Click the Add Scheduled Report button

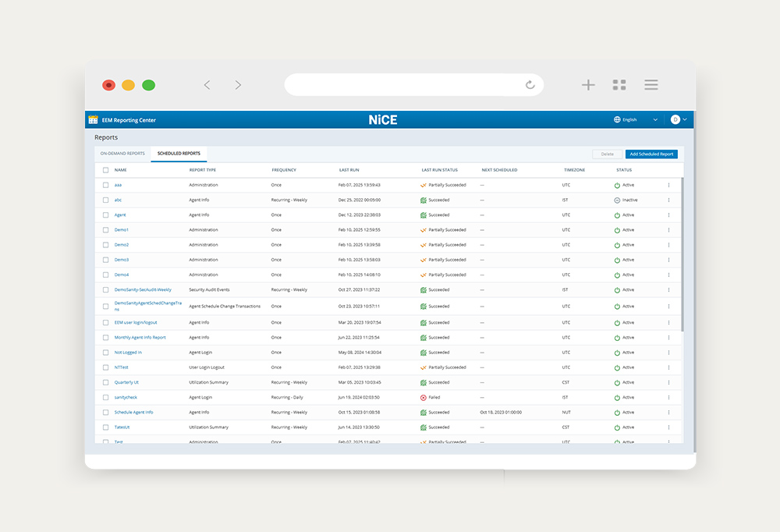(651, 154)
